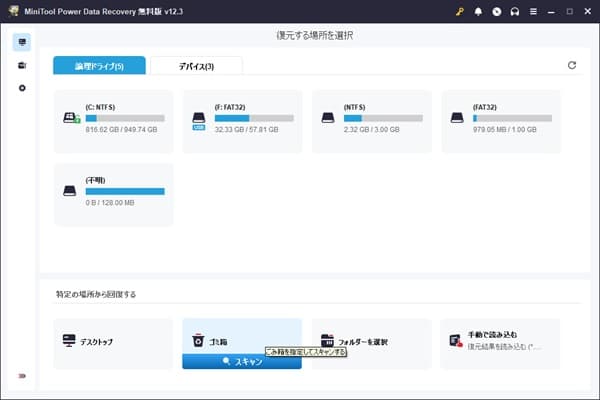600x400 pixels.
Task: Refresh the drive list
Action: tap(572, 65)
